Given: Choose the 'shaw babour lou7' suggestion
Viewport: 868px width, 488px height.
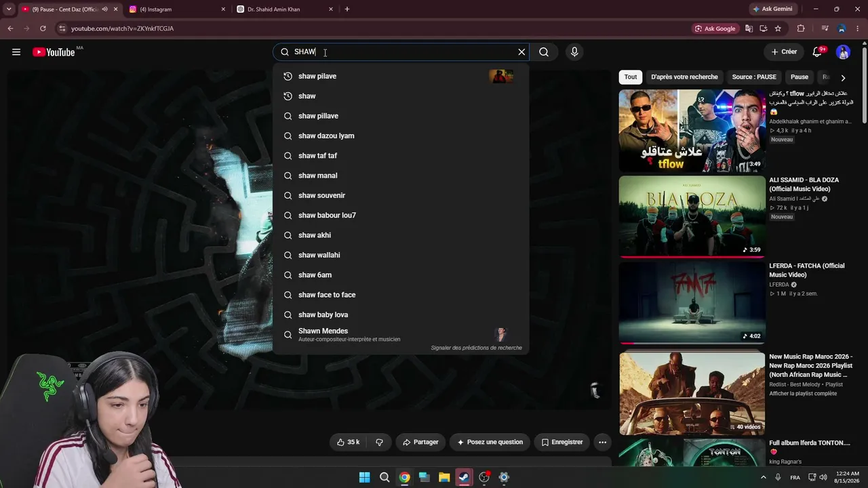Looking at the screenshot, I should pyautogui.click(x=400, y=216).
